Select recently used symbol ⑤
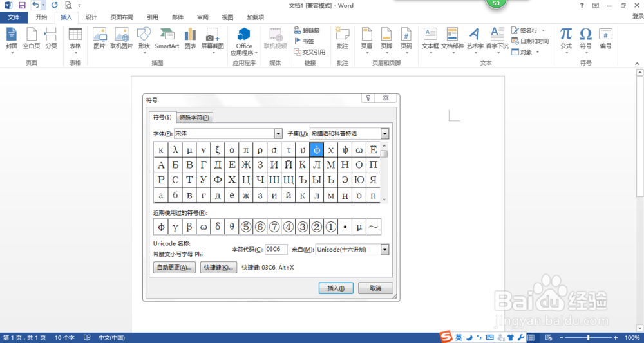 point(246,227)
